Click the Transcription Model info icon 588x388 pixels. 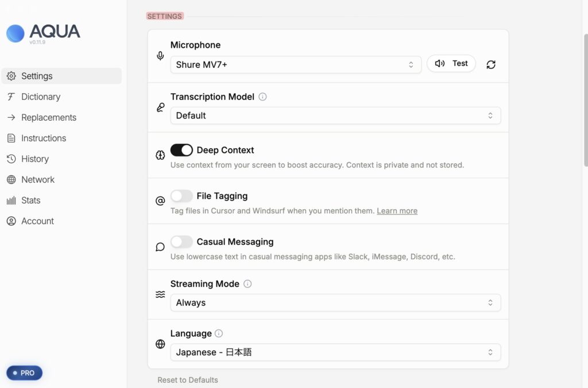(262, 97)
